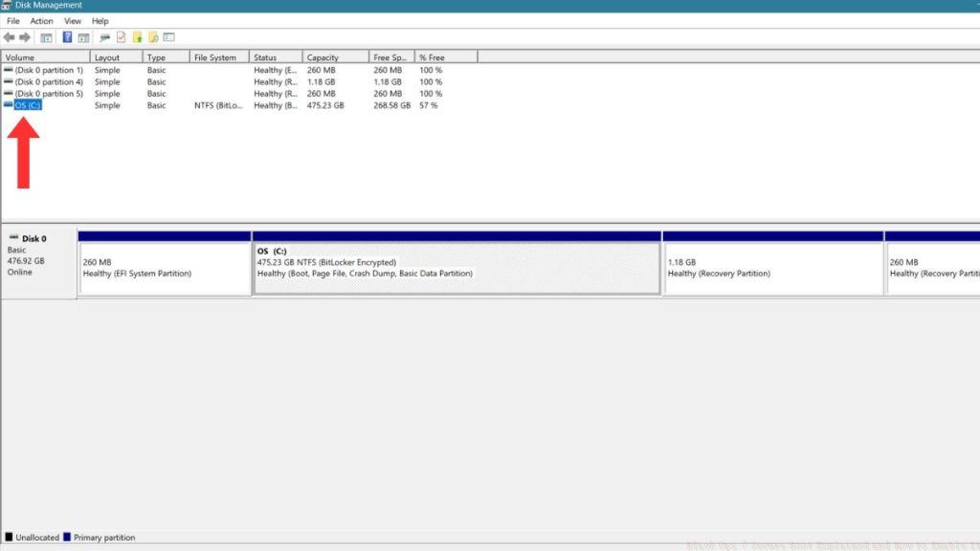
Task: Click the rightmost window-layout toolbar icon
Action: coord(168,36)
